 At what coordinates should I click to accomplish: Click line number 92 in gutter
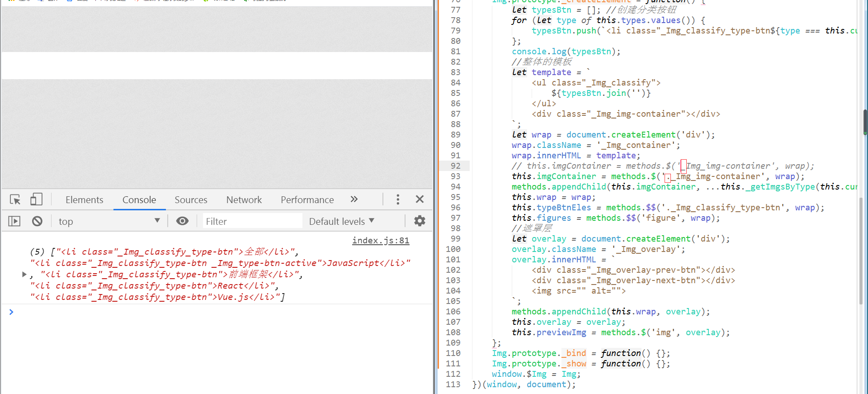pyautogui.click(x=455, y=166)
